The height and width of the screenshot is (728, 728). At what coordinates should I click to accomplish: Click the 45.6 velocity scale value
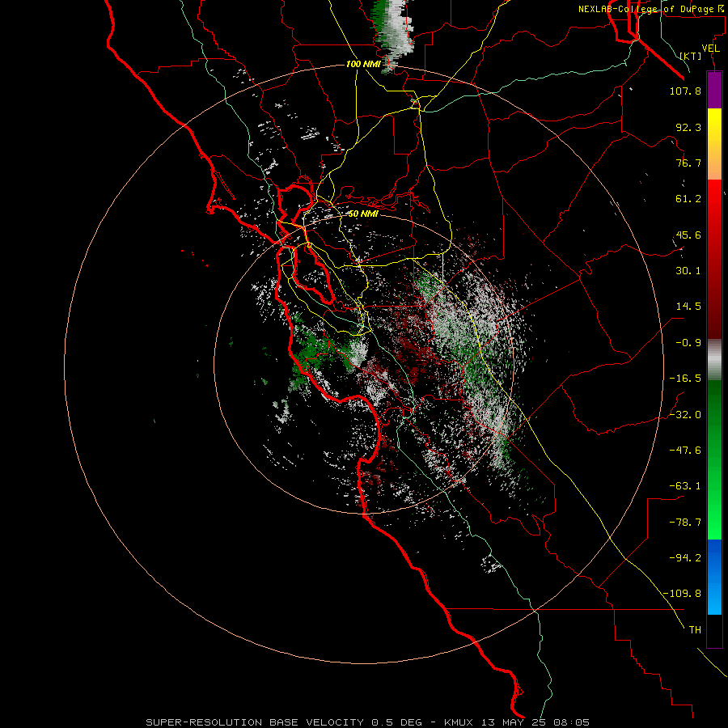[x=688, y=235]
